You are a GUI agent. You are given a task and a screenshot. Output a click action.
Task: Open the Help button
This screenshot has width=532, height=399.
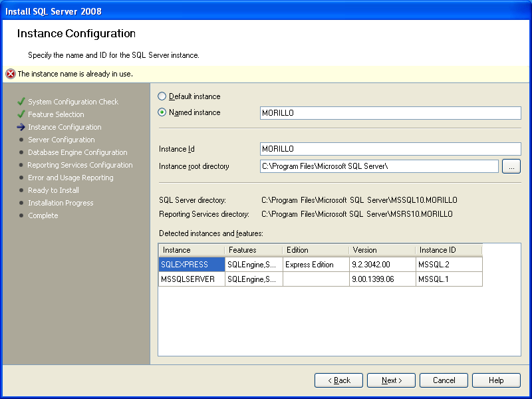[x=496, y=380]
